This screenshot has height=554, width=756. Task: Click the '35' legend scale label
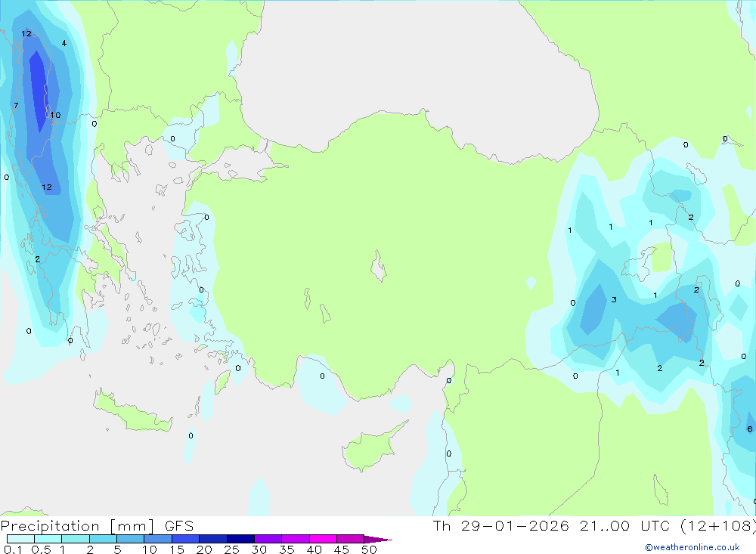[287, 549]
